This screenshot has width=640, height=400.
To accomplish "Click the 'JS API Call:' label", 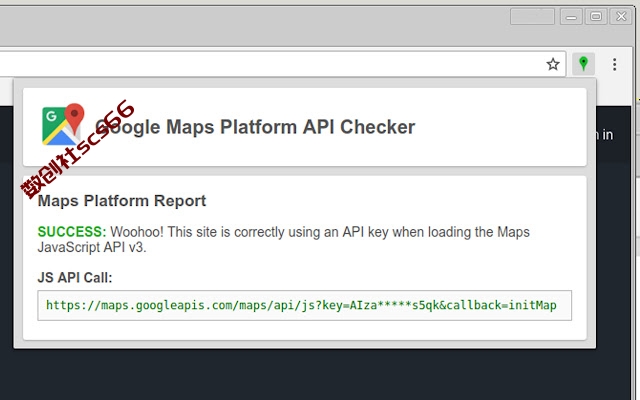I will (75, 278).
